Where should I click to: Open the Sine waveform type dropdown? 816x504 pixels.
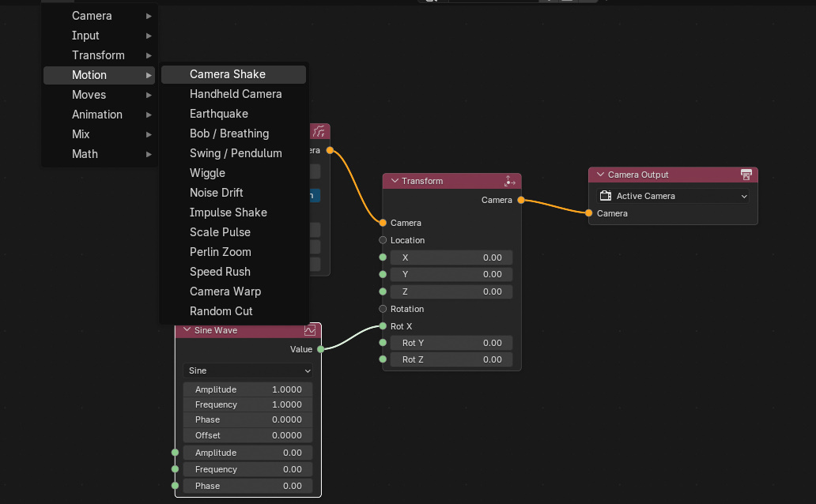point(248,370)
